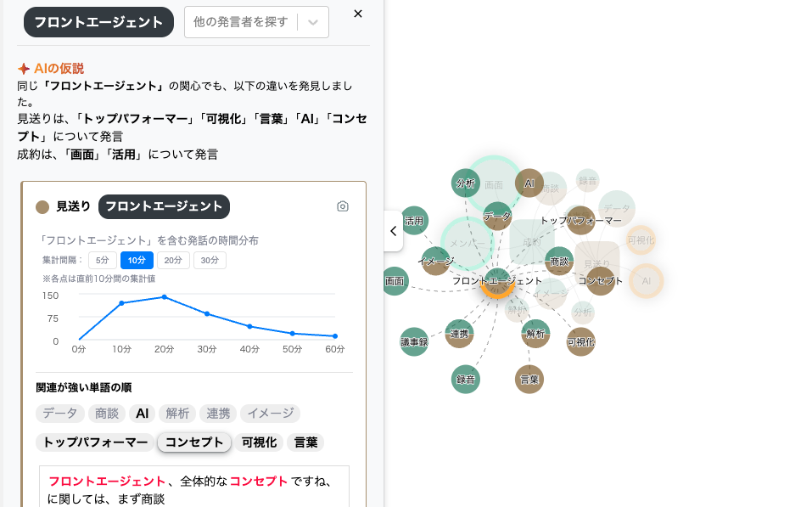The width and height of the screenshot is (812, 507).
Task: Click the central フロントエージェント orange node
Action: coord(496,283)
